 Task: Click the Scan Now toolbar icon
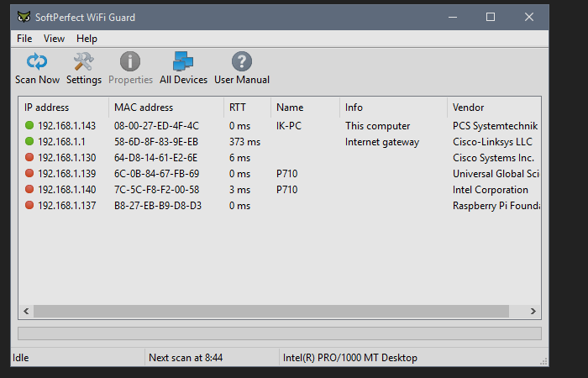37,61
